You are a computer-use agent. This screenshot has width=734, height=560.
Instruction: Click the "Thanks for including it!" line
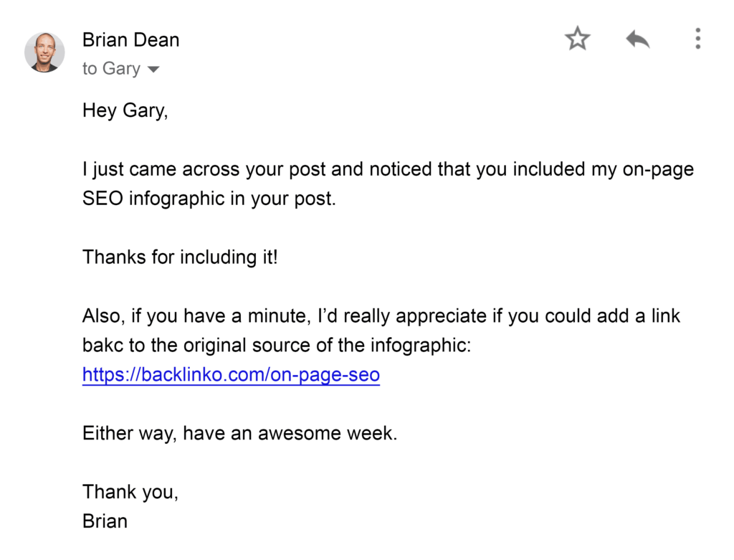180,257
